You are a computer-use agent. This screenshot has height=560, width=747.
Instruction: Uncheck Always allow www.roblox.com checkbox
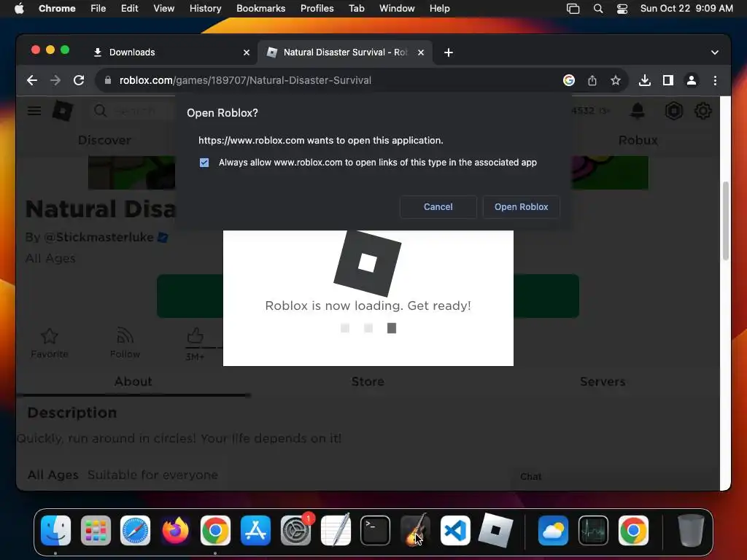click(x=204, y=163)
